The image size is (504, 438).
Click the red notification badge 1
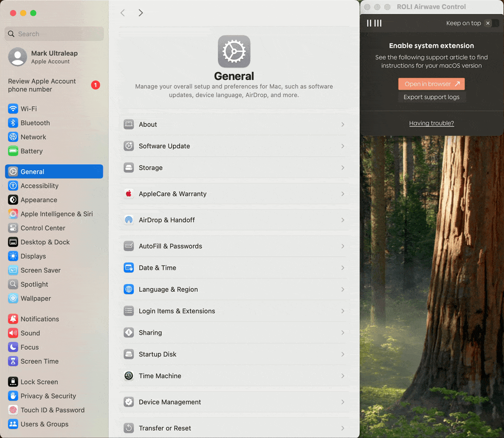[x=96, y=85]
